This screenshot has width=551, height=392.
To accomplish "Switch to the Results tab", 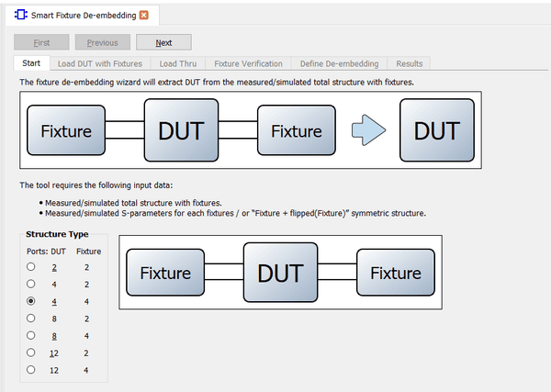I will pyautogui.click(x=409, y=63).
